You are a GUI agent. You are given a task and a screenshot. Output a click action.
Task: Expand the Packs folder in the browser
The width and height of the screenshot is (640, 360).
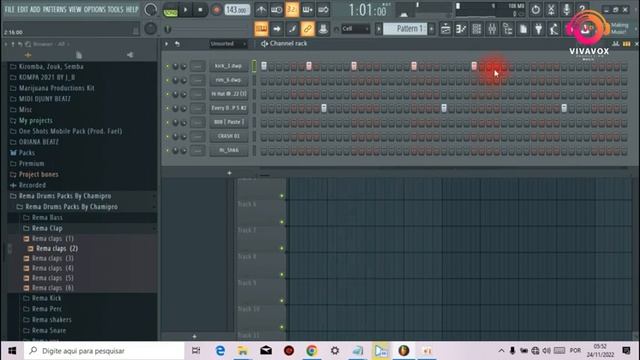pos(22,153)
